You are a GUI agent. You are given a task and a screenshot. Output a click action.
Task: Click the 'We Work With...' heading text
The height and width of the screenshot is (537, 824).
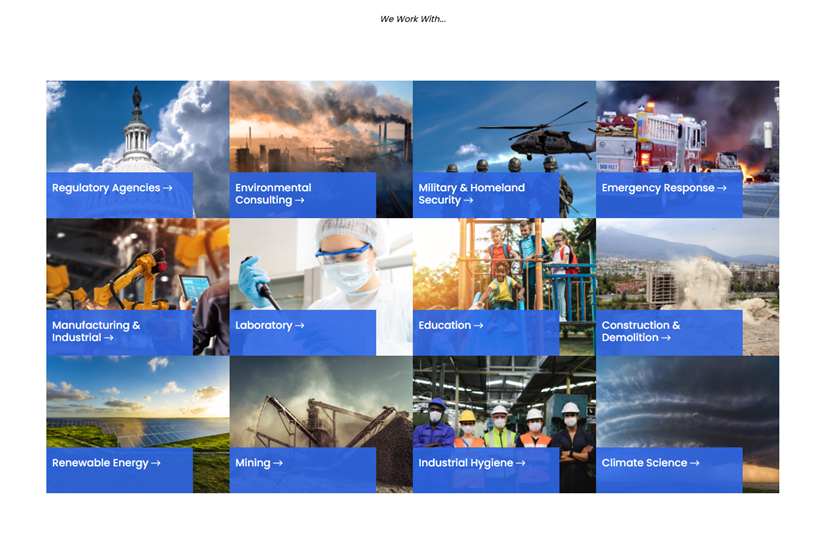coord(413,19)
